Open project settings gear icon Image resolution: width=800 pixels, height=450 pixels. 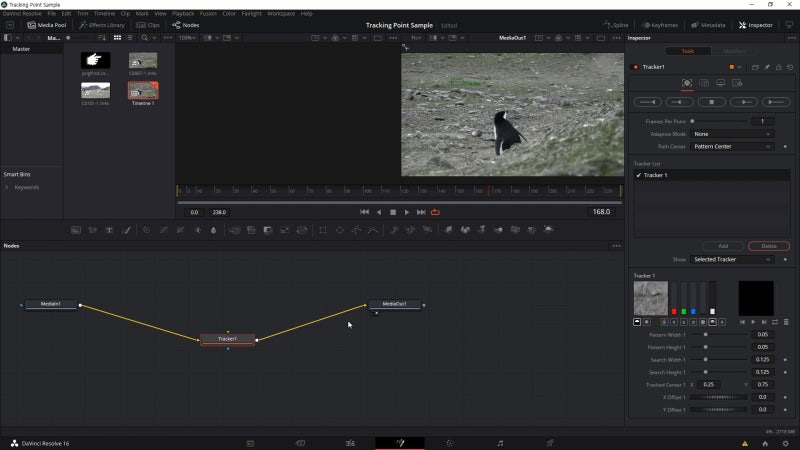click(x=785, y=443)
